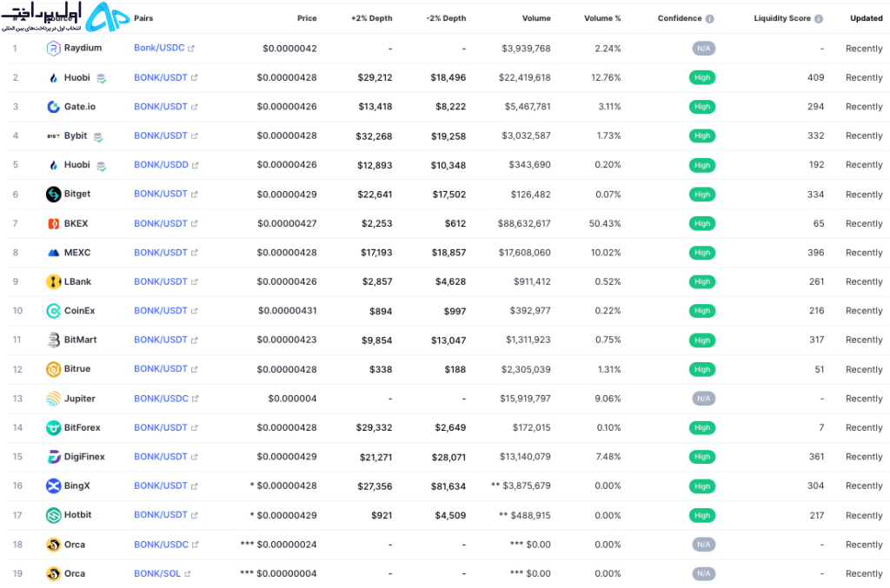Click the Raydium exchange logo
This screenshot has height=588, width=890.
click(x=53, y=49)
